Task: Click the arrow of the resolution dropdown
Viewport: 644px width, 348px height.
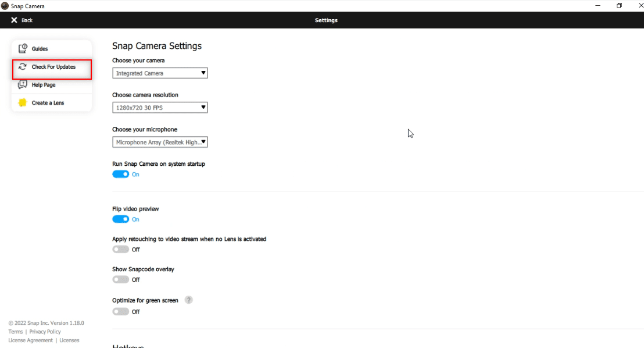Action: [x=203, y=107]
